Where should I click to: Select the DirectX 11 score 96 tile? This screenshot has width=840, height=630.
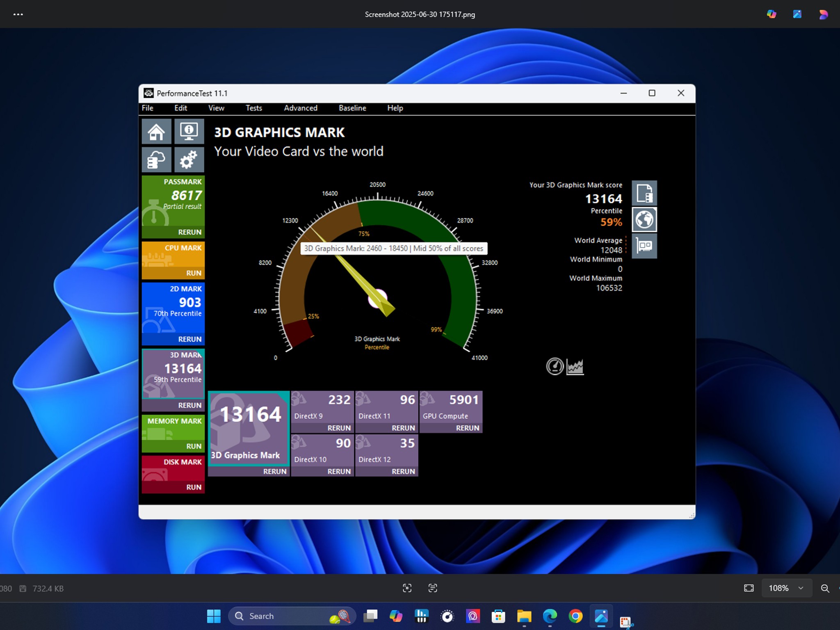coord(387,407)
